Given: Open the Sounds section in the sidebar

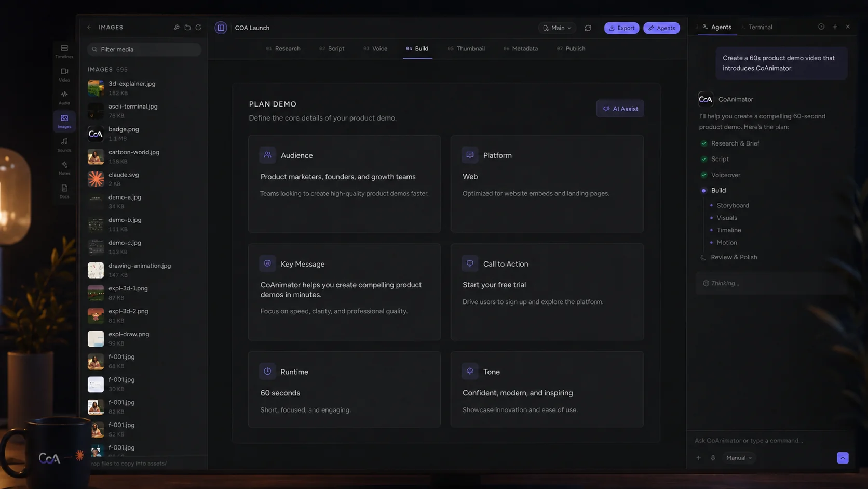Looking at the screenshot, I should pyautogui.click(x=64, y=144).
